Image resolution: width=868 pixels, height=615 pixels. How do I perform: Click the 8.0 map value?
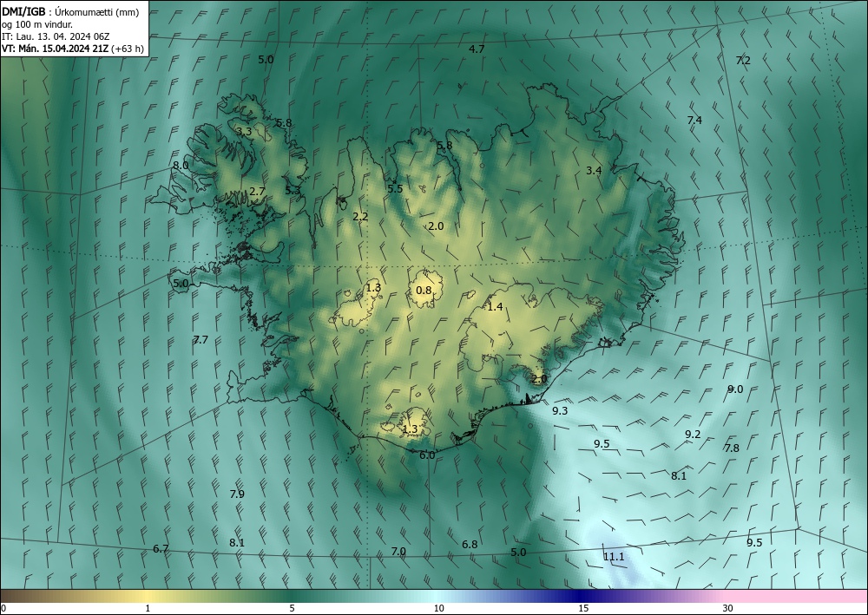181,166
